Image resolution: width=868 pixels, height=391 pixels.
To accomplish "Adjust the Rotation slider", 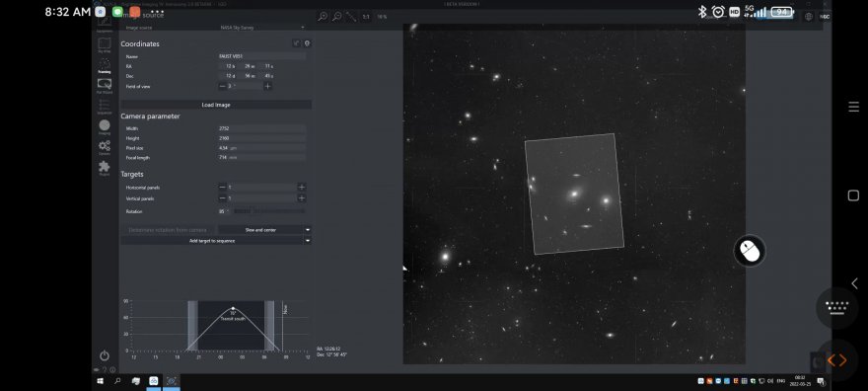I will [x=269, y=211].
